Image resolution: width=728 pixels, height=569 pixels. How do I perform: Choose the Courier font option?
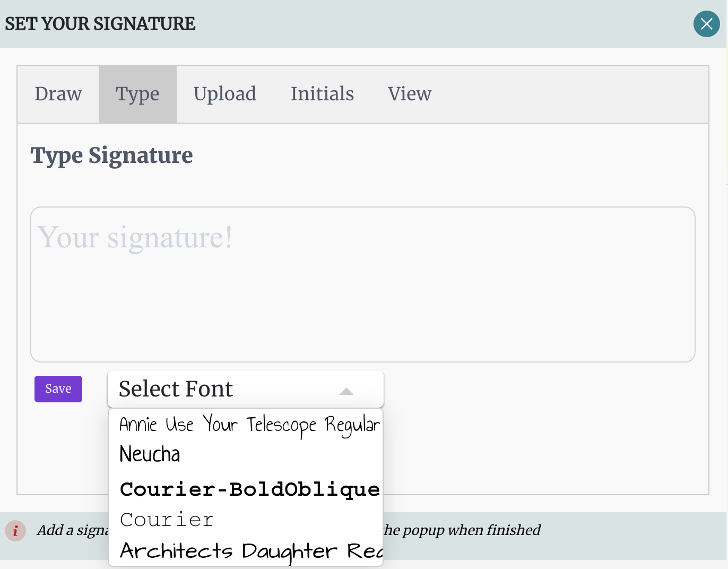[246, 520]
